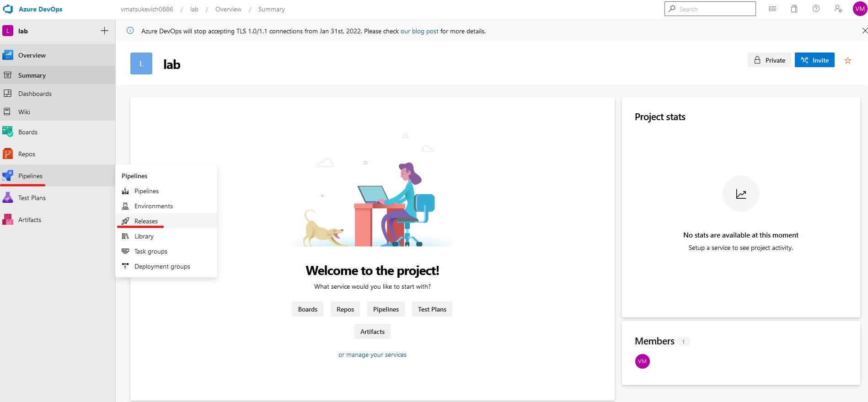Click the Pipelines flyout header text

pyautogui.click(x=134, y=176)
